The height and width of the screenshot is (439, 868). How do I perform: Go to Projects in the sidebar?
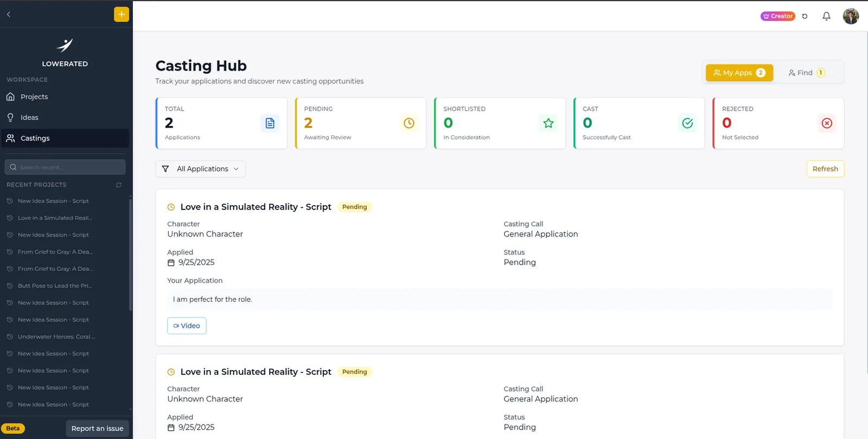tap(65, 97)
